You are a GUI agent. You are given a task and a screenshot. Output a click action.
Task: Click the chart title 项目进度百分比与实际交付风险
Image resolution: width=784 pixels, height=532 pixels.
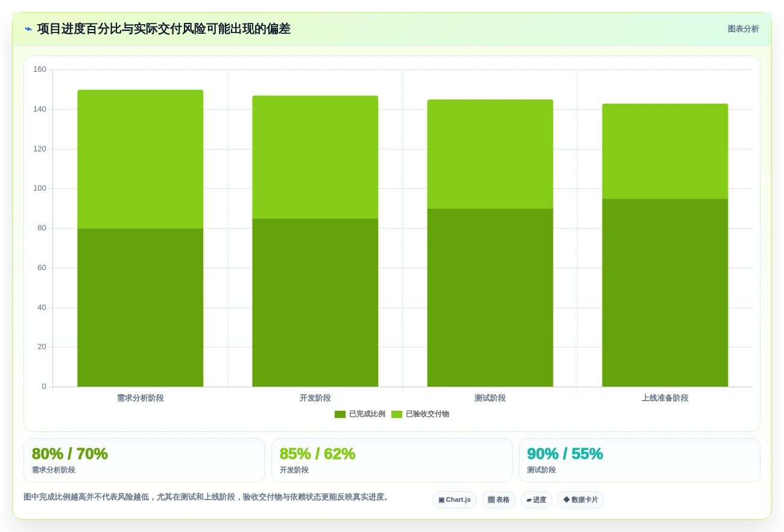[x=164, y=29]
